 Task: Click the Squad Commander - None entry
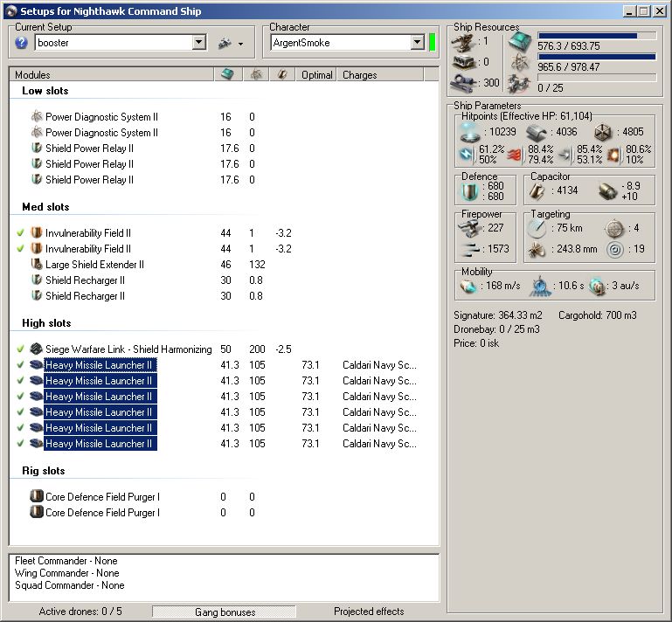(69, 585)
